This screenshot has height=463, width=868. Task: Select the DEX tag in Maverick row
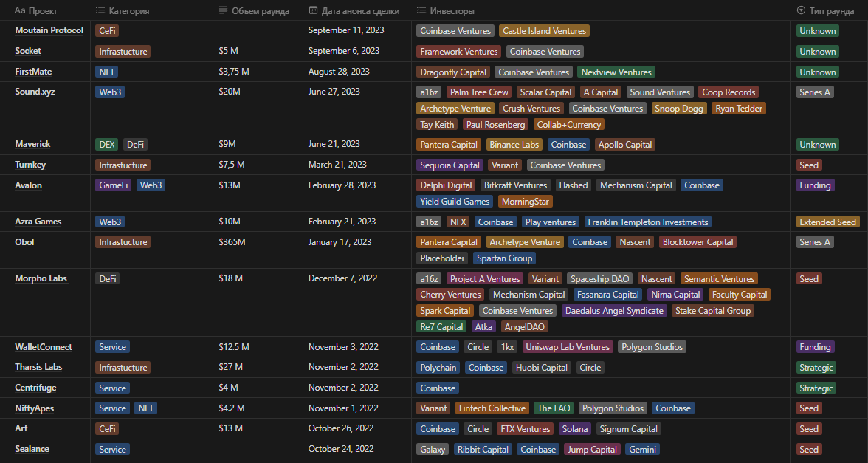tap(106, 145)
